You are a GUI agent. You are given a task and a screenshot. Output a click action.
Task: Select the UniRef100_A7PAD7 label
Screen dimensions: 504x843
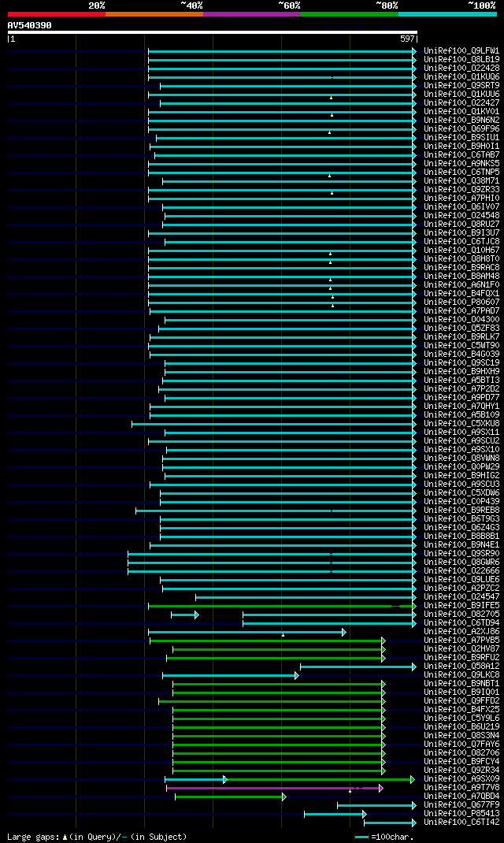(x=461, y=310)
